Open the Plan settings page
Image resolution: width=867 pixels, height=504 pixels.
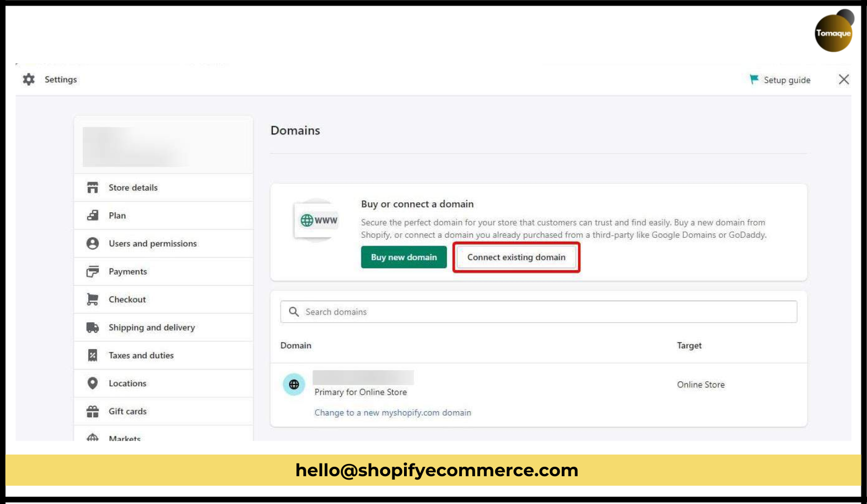tap(163, 216)
